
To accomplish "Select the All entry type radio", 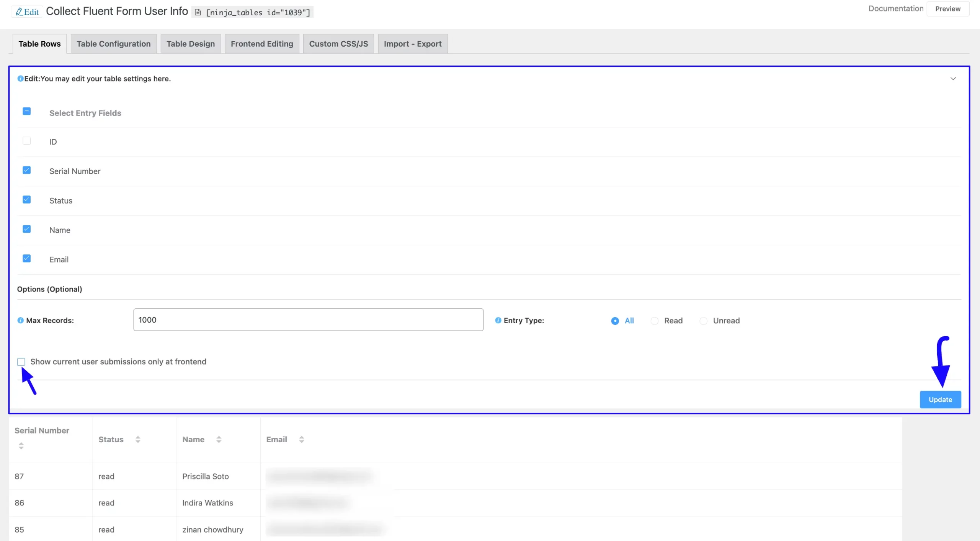I will 615,321.
